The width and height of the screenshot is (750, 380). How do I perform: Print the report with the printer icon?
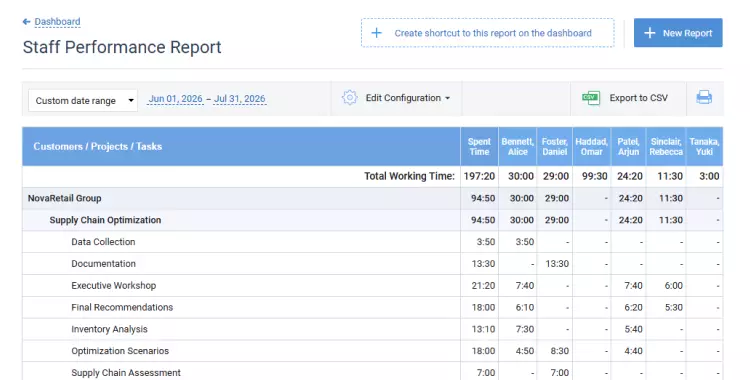click(x=704, y=98)
